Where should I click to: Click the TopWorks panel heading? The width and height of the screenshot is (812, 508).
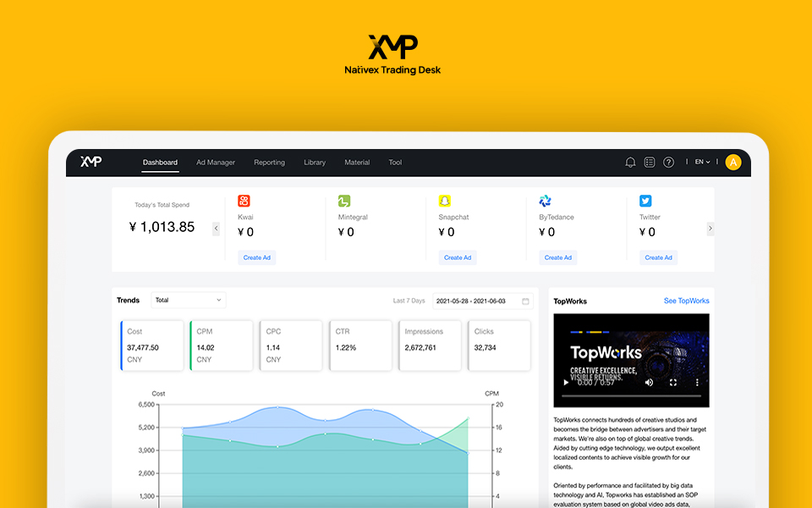pyautogui.click(x=570, y=301)
